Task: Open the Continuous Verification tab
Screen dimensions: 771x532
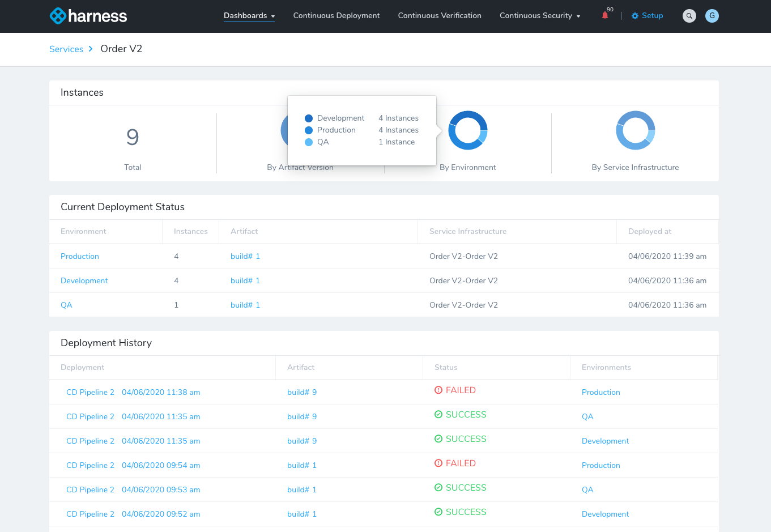Action: pyautogui.click(x=440, y=16)
